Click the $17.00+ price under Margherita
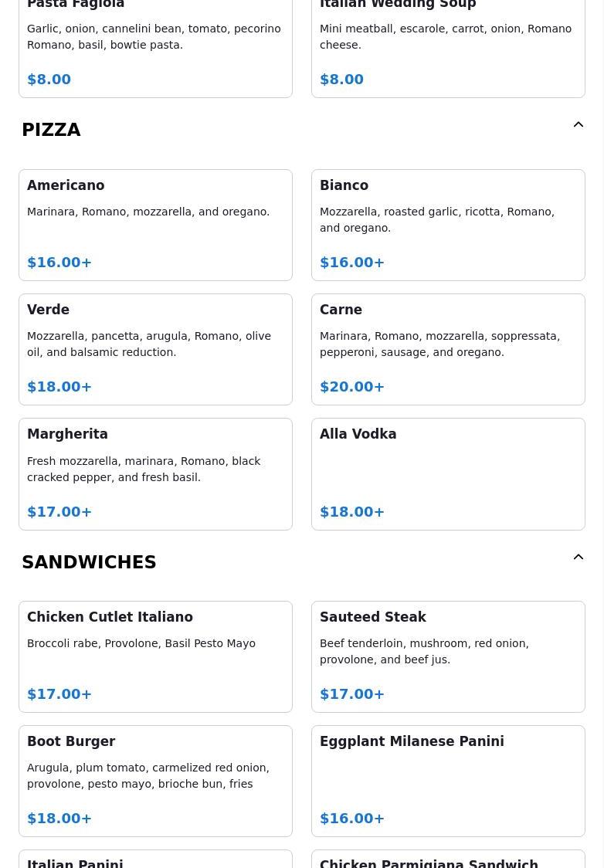Image resolution: width=604 pixels, height=868 pixels. (x=59, y=511)
